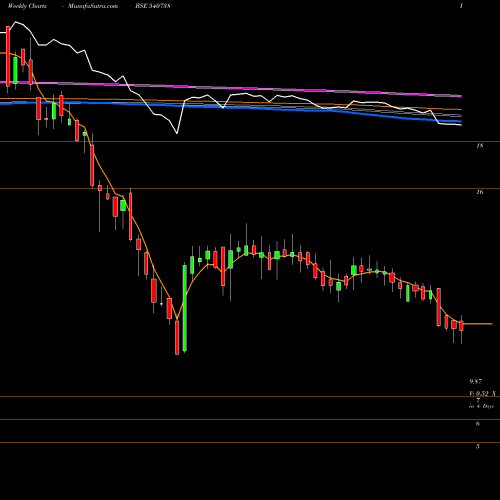Click the 'Weekly Charts' title text
Image resolution: width=500 pixels, height=500 pixels.
pos(27,6)
